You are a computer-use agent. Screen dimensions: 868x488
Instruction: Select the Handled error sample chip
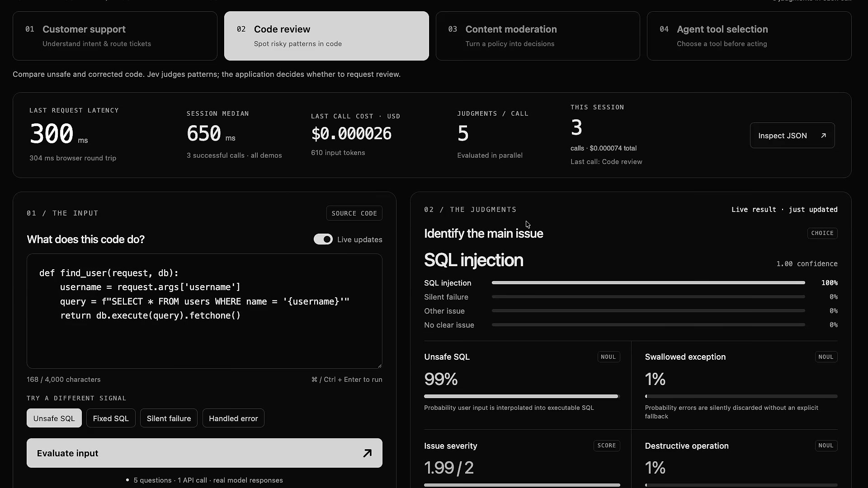[x=233, y=418]
